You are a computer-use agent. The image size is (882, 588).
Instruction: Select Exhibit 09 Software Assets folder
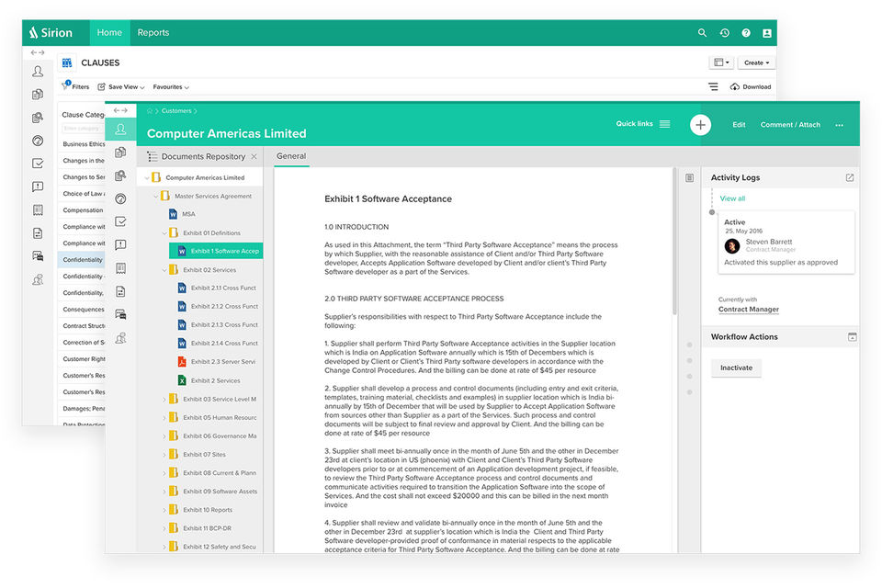pyautogui.click(x=213, y=492)
